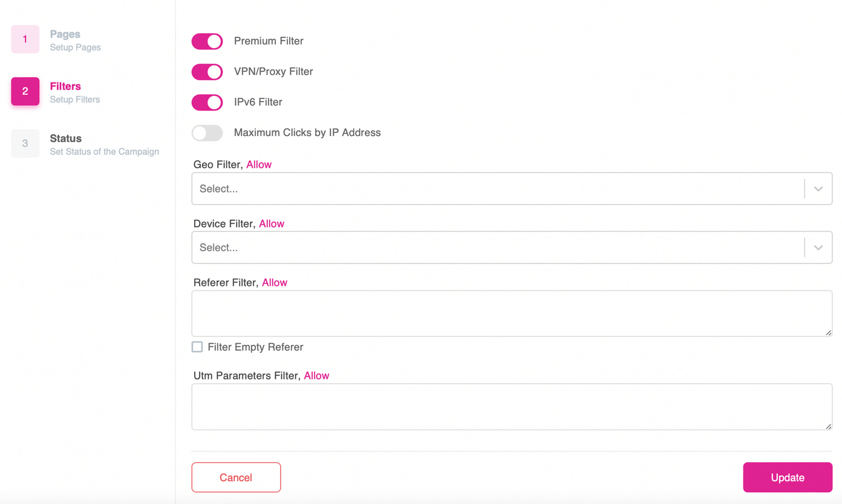
Task: Click the Update button
Action: click(788, 477)
